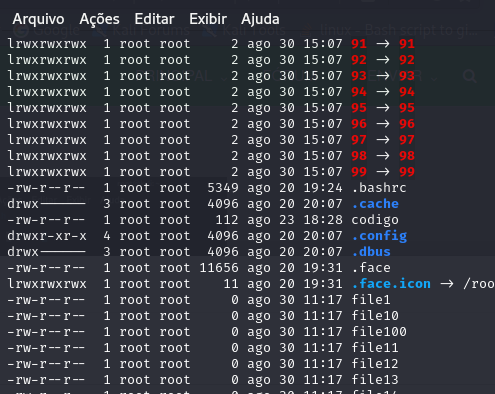Click the file12 filename
The image size is (495, 394).
coord(375,364)
